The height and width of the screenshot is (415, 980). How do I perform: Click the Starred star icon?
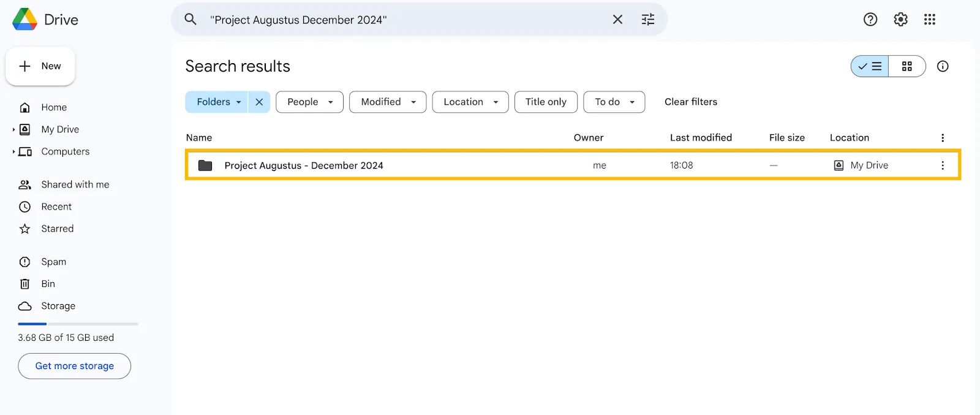pos(25,229)
